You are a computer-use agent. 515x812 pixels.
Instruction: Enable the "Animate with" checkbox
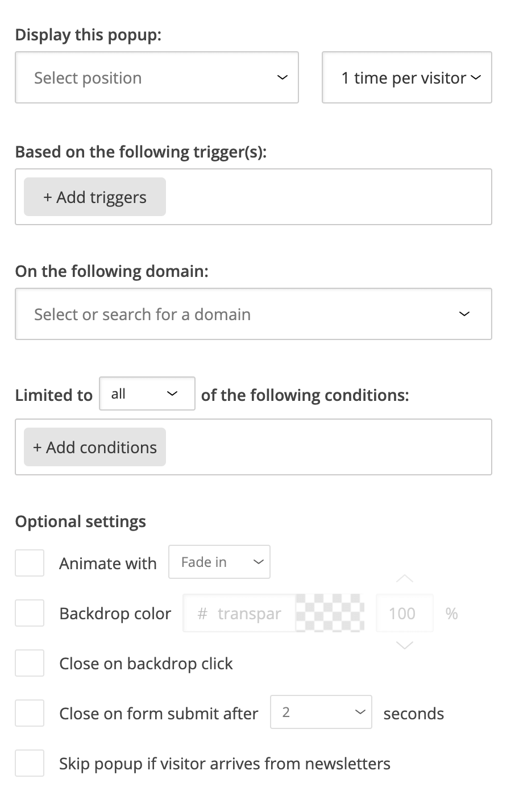30,562
